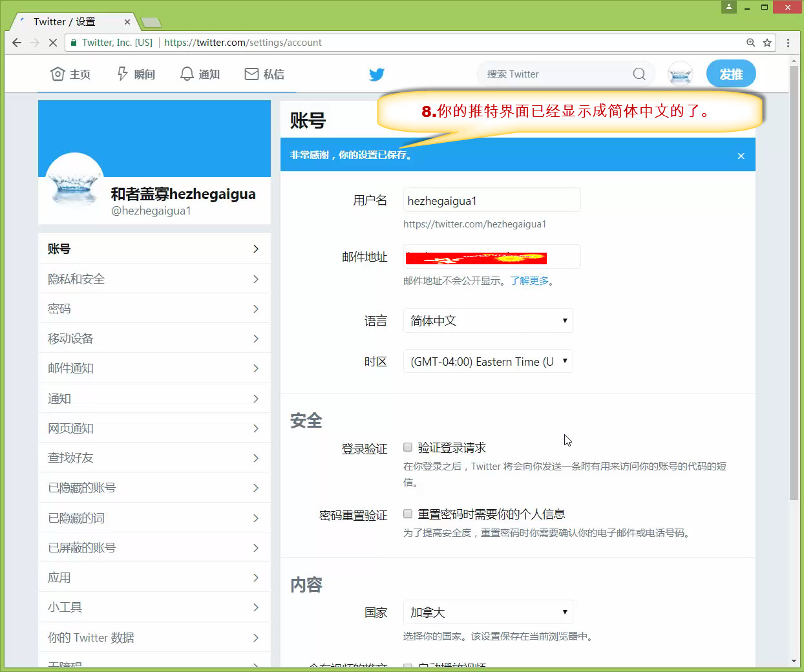Go to 主页 home tab

(x=70, y=74)
